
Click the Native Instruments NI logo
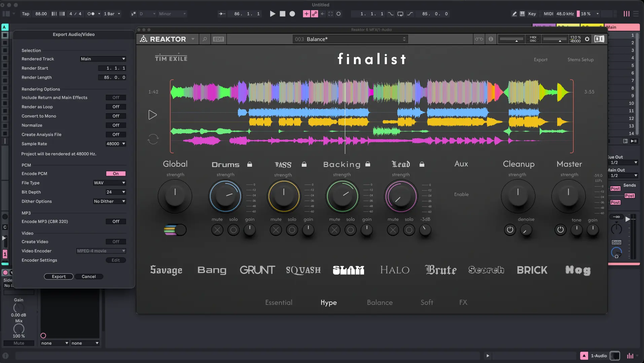(599, 39)
